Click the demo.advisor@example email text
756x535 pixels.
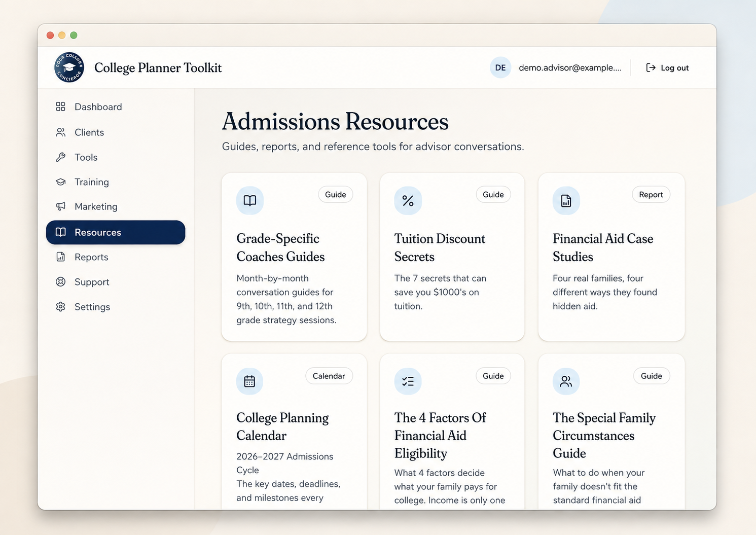(x=570, y=67)
